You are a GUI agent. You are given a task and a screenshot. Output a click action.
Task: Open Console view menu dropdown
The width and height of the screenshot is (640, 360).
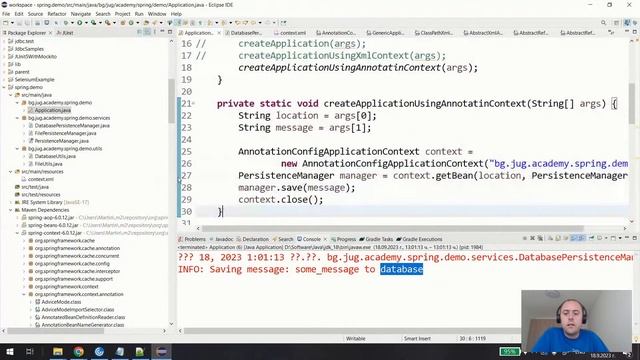[620, 238]
